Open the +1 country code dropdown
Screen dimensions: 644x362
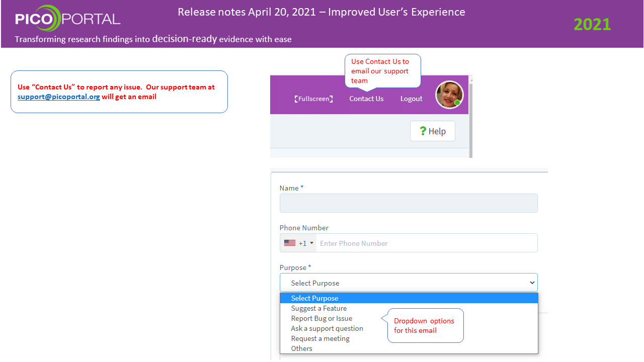298,243
